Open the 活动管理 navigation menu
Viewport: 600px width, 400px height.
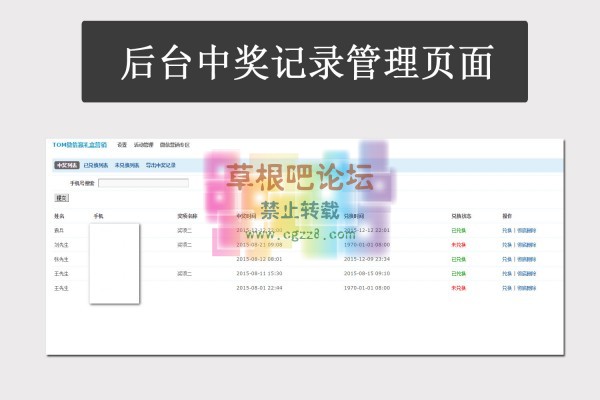click(143, 144)
